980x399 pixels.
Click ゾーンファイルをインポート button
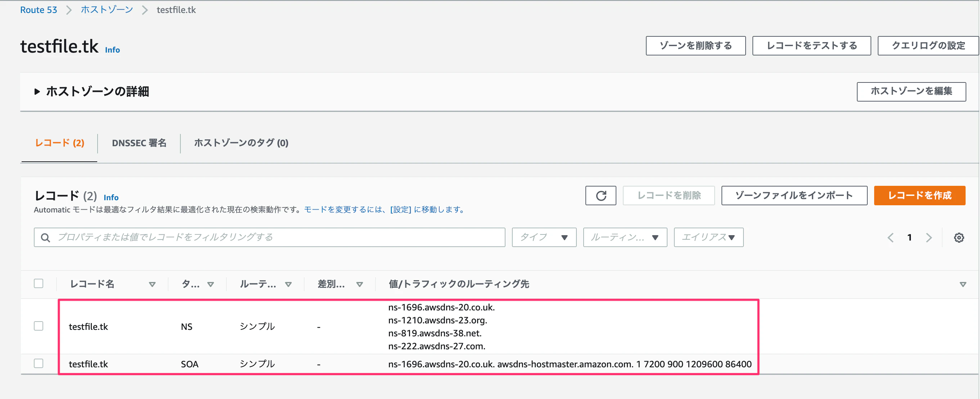click(x=794, y=196)
